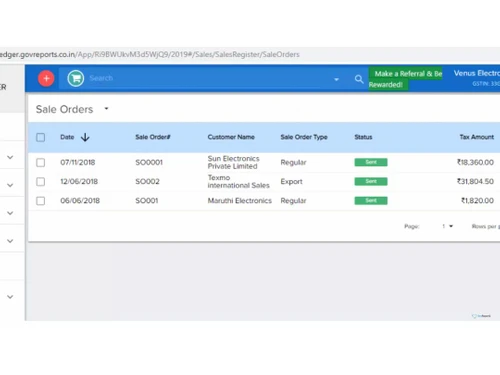The image size is (500, 375).
Task: Open sale order SO002
Action: tap(147, 181)
